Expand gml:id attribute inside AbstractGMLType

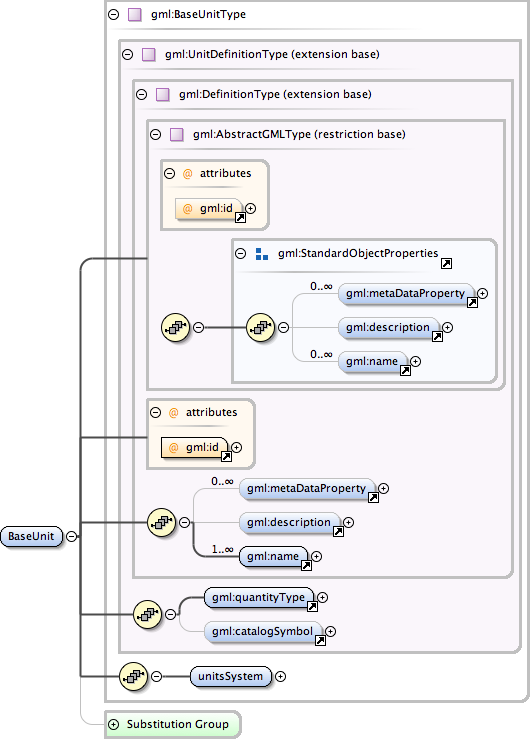click(x=251, y=208)
